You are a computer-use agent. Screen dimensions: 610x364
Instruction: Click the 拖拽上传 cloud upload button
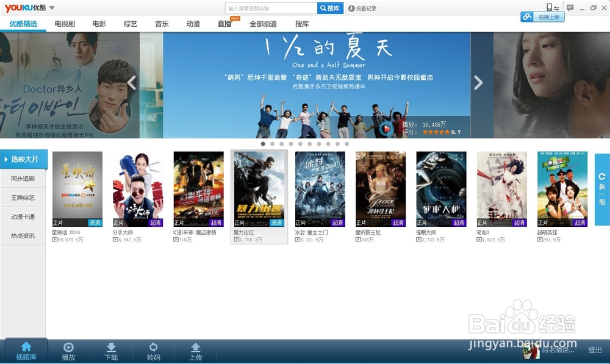543,17
